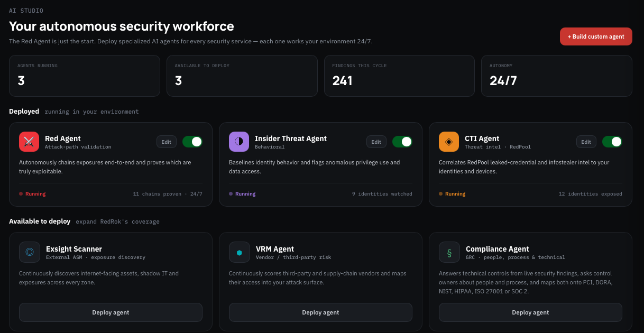644x333 pixels.
Task: Click the Red Agent crossed-swords icon
Action: click(x=29, y=142)
